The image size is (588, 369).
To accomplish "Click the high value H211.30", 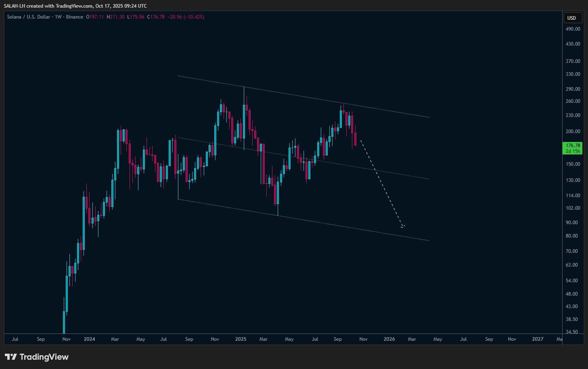I will tap(115, 17).
